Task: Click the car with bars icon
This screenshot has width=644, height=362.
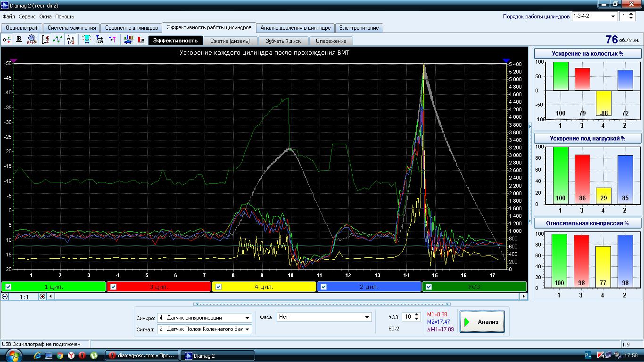Action: click(128, 40)
